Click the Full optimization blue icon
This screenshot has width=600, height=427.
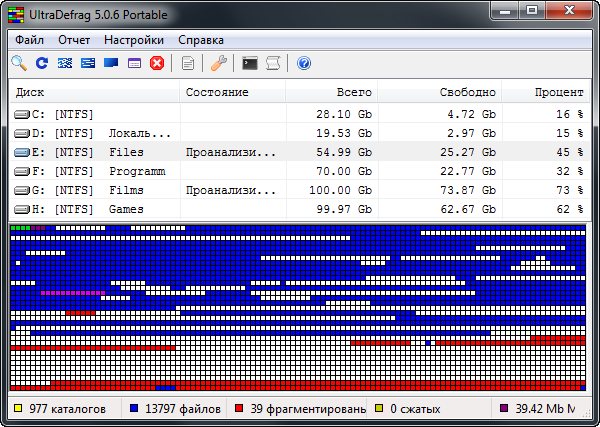pyautogui.click(x=111, y=63)
